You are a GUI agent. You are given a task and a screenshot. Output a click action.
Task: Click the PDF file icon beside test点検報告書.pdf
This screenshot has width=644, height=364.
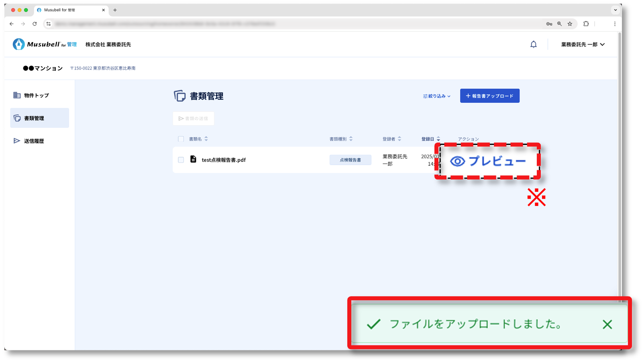tap(193, 159)
